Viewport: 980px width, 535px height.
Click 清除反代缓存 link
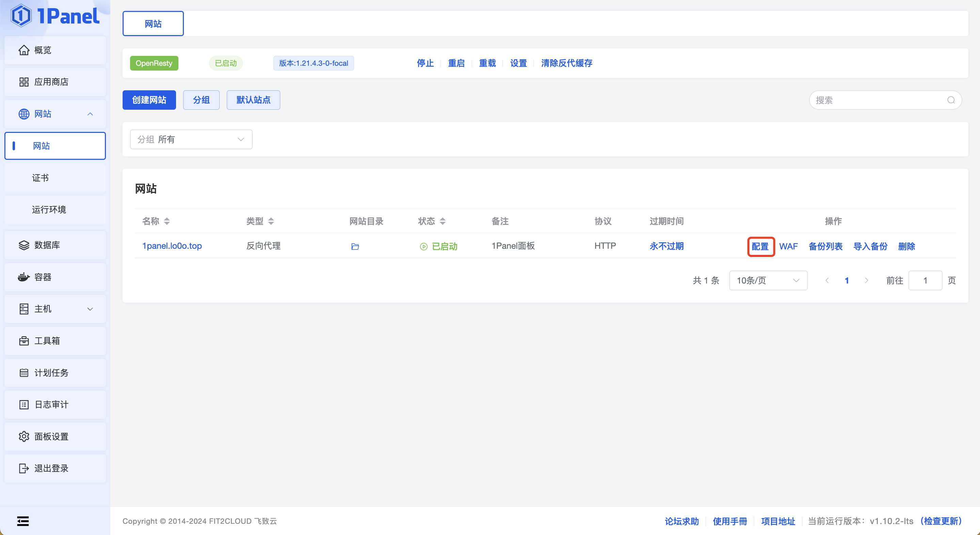567,63
